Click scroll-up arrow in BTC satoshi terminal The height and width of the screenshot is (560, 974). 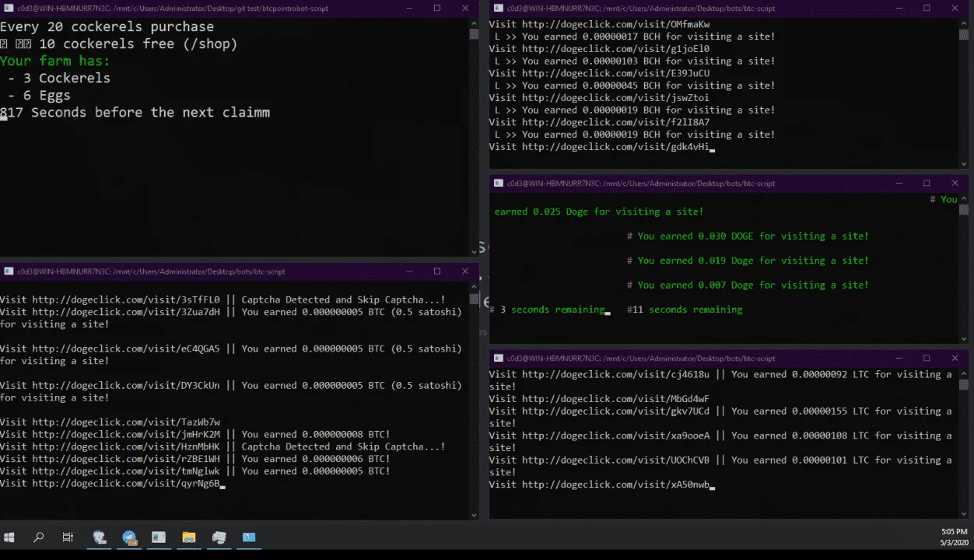click(x=474, y=285)
